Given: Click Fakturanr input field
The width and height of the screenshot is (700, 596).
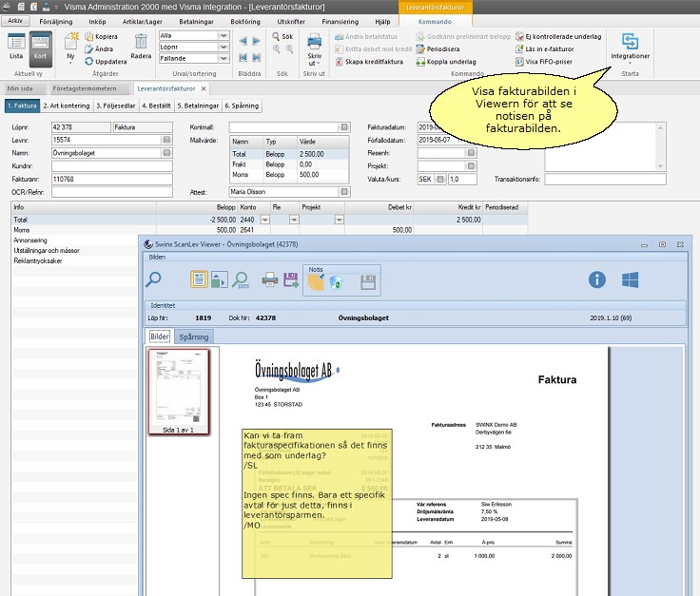Looking at the screenshot, I should 112,179.
